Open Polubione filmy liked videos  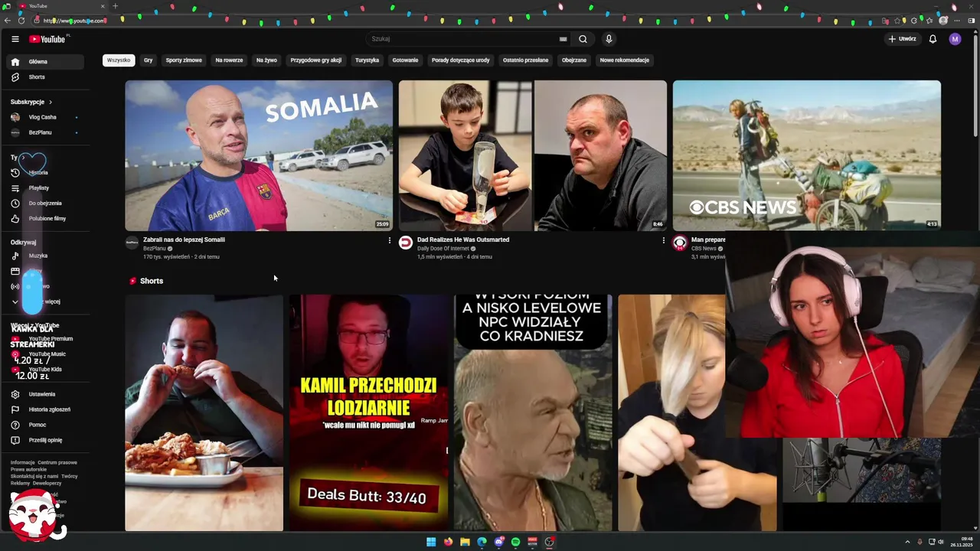pyautogui.click(x=46, y=218)
